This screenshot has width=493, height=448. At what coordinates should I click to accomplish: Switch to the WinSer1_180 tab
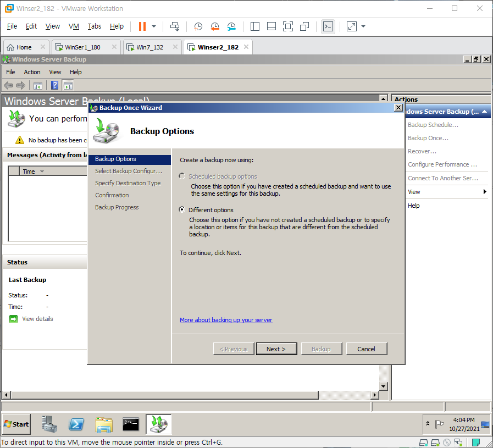[x=82, y=47]
